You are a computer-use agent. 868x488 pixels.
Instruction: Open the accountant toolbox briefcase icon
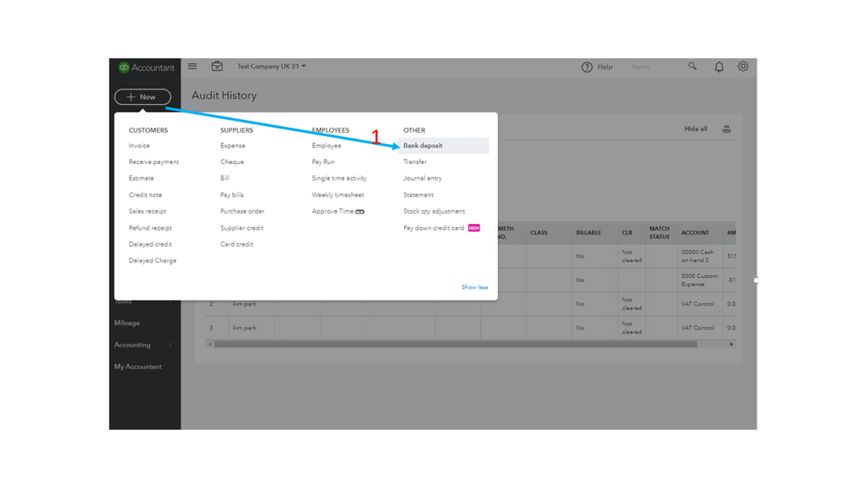pyautogui.click(x=217, y=66)
